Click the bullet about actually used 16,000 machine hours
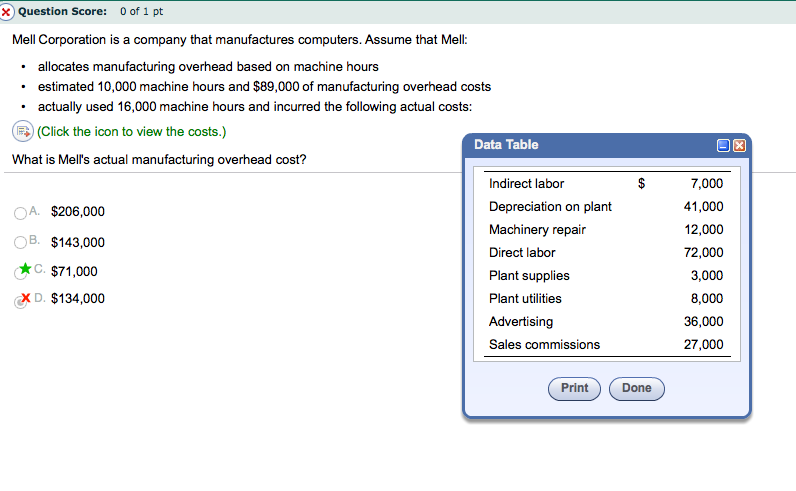The width and height of the screenshot is (796, 491). pyautogui.click(x=255, y=107)
